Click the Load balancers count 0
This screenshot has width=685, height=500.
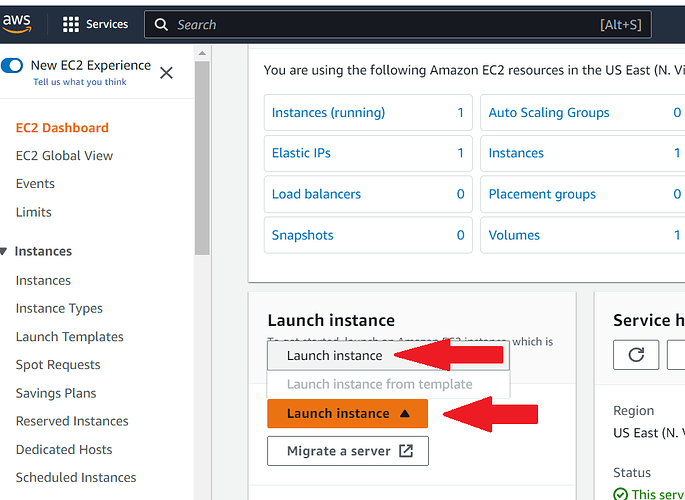pyautogui.click(x=460, y=194)
